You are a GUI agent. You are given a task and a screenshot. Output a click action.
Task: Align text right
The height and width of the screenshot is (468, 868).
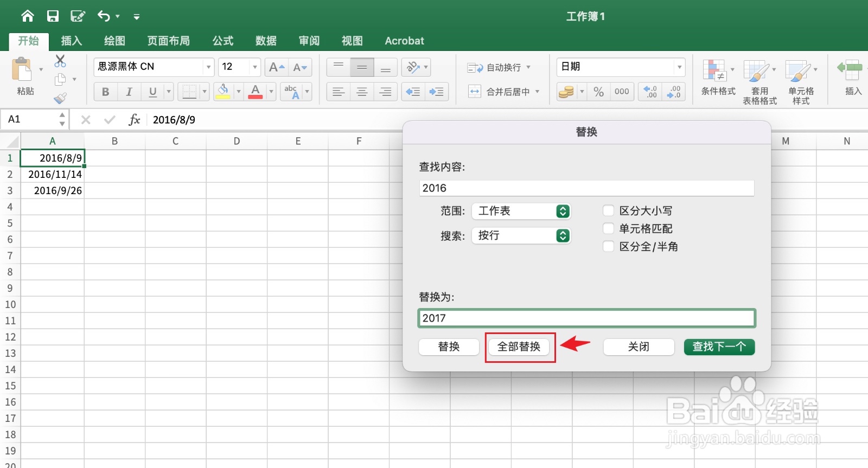point(385,92)
